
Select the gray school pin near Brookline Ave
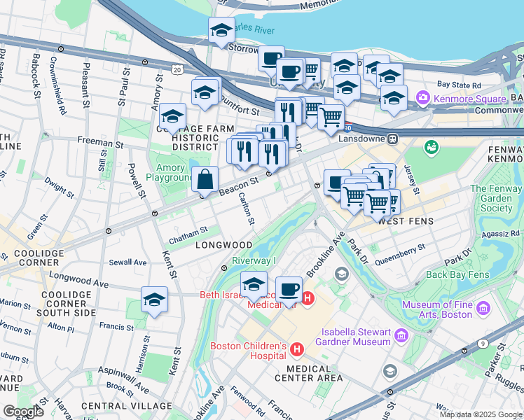click(341, 275)
